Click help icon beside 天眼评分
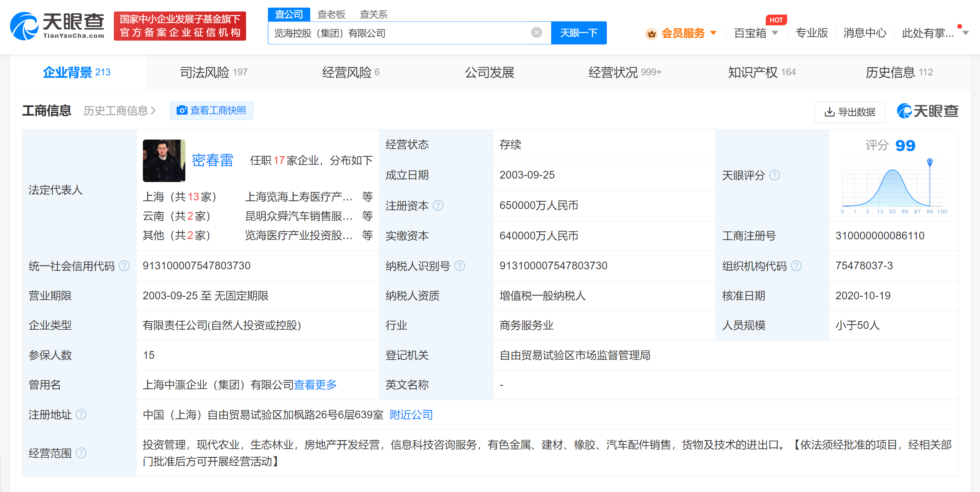The image size is (980, 492). click(775, 175)
